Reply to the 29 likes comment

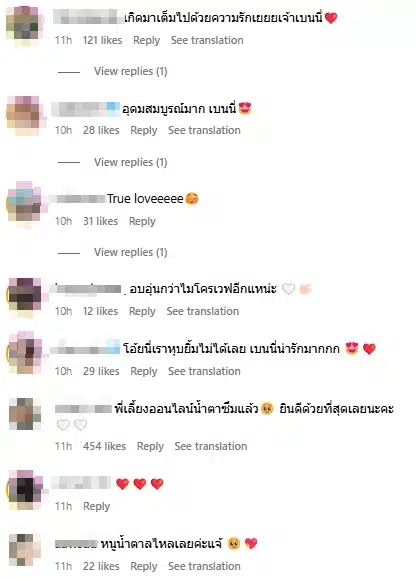click(144, 371)
